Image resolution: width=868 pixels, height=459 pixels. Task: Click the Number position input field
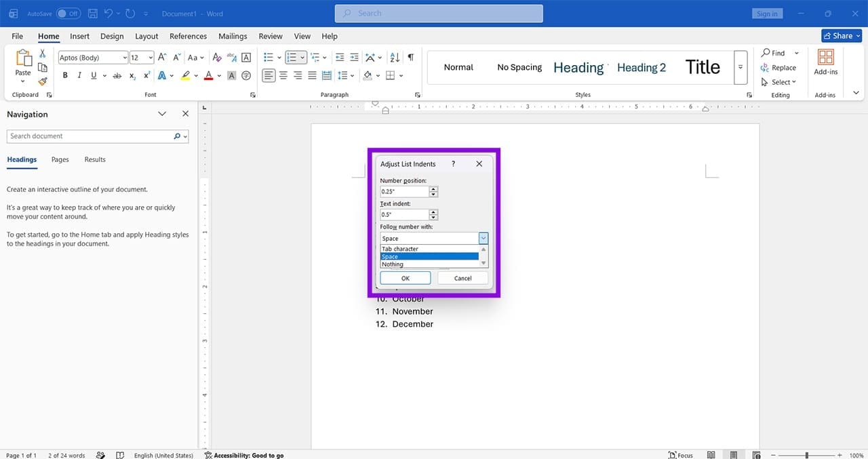[404, 192]
